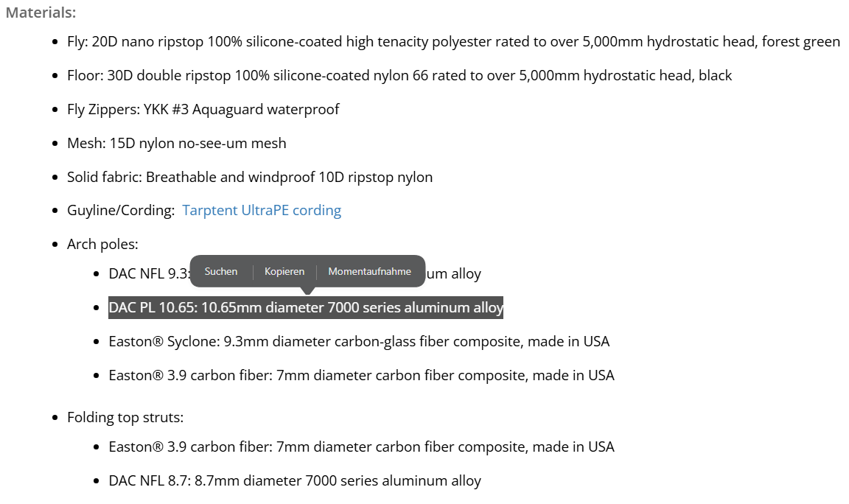
Task: Click the YKK #3 Aquaguard waterproof text
Action: (245, 109)
